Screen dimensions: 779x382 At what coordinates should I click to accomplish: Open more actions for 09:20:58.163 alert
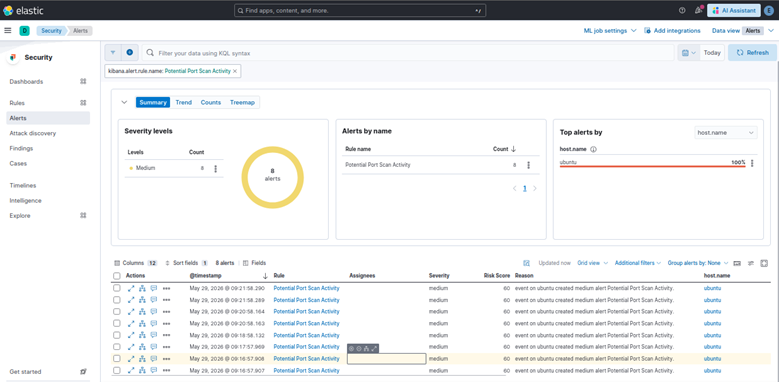tap(166, 323)
